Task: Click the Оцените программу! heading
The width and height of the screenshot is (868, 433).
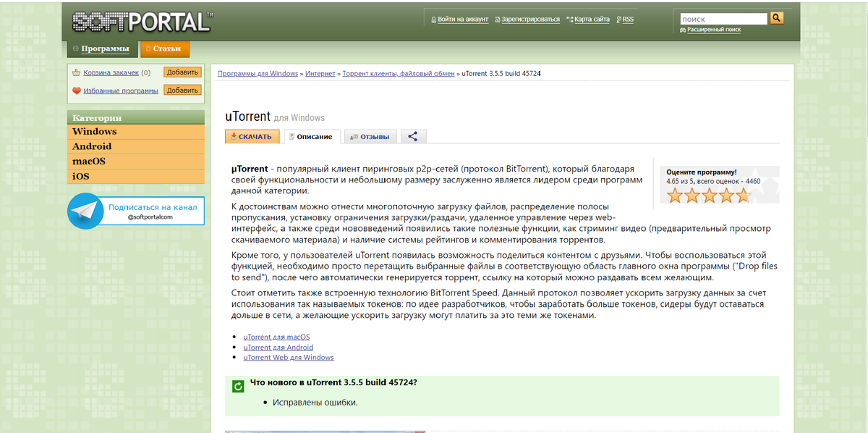Action: 702,172
